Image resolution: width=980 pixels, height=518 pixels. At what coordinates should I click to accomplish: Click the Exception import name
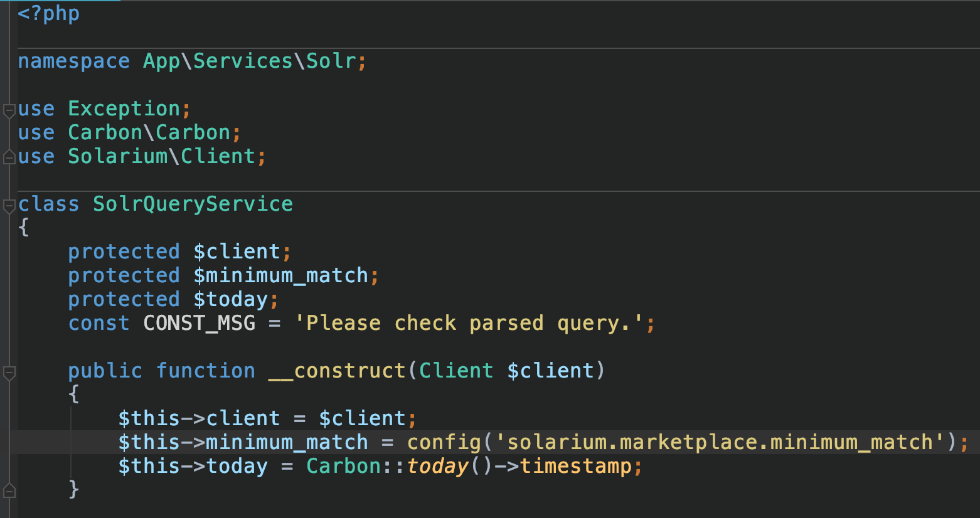click(124, 109)
